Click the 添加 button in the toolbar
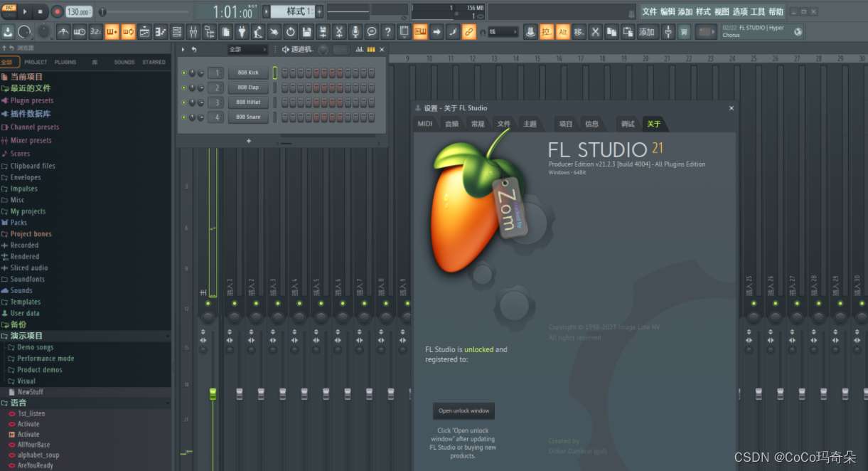The image size is (868, 471). click(647, 32)
